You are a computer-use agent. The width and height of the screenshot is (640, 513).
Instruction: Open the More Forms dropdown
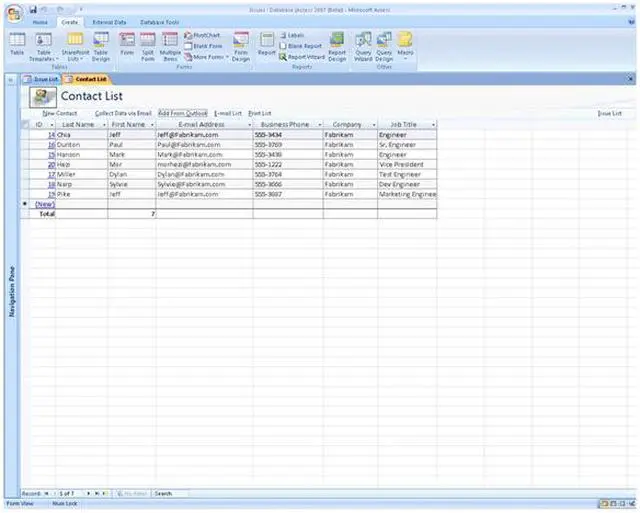click(208, 57)
